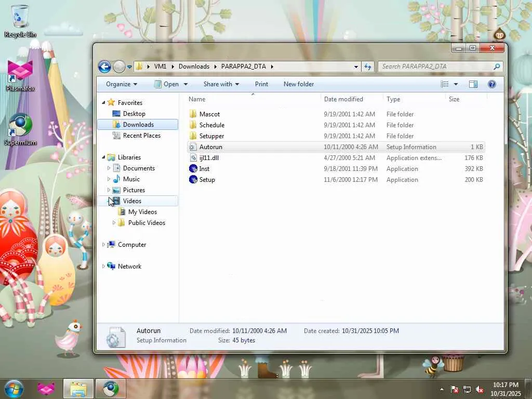The width and height of the screenshot is (532, 399).
Task: Select the ijl11.dll file icon
Action: point(193,158)
